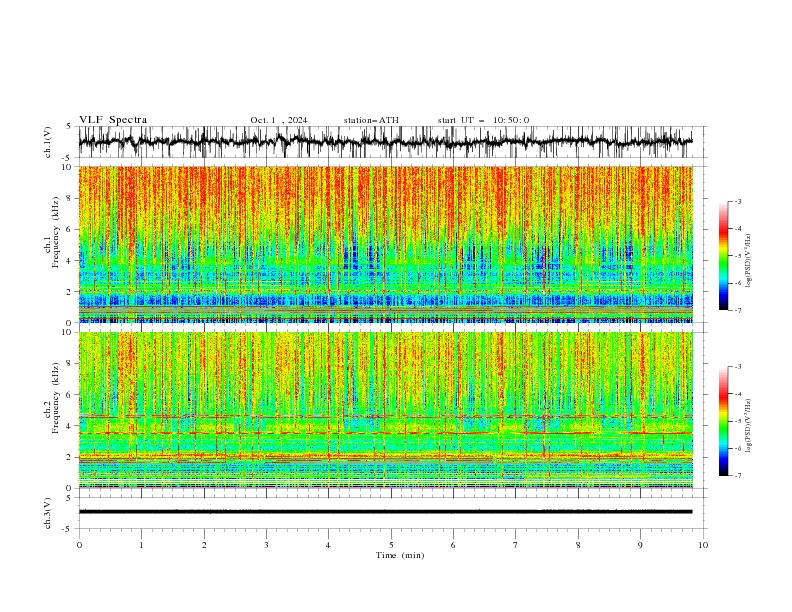This screenshot has width=792, height=612.
Task: Click the 'ch.1(V)' axis label
Action: tap(48, 142)
